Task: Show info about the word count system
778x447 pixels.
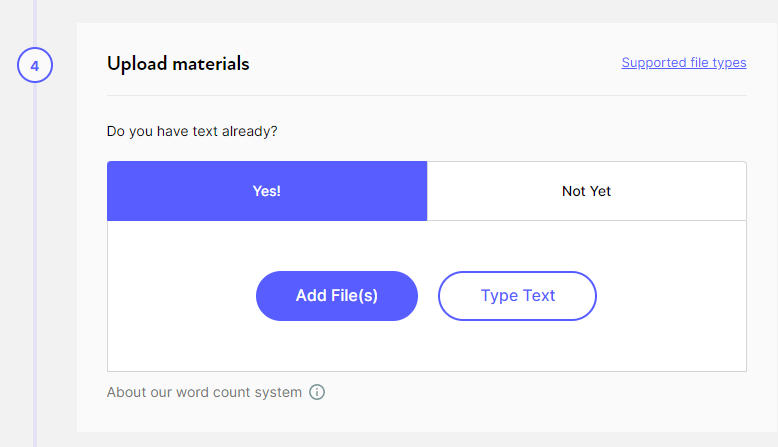Action: 317,392
